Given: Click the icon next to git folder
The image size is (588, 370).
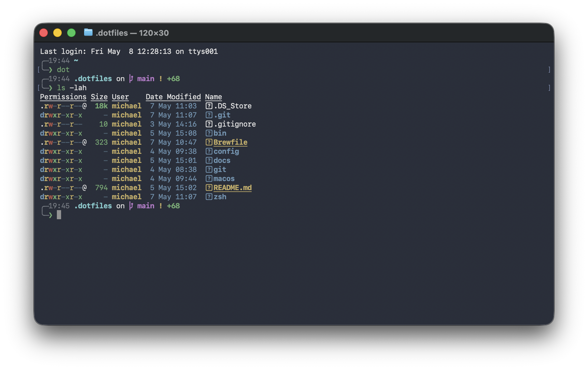Looking at the screenshot, I should pyautogui.click(x=209, y=170).
